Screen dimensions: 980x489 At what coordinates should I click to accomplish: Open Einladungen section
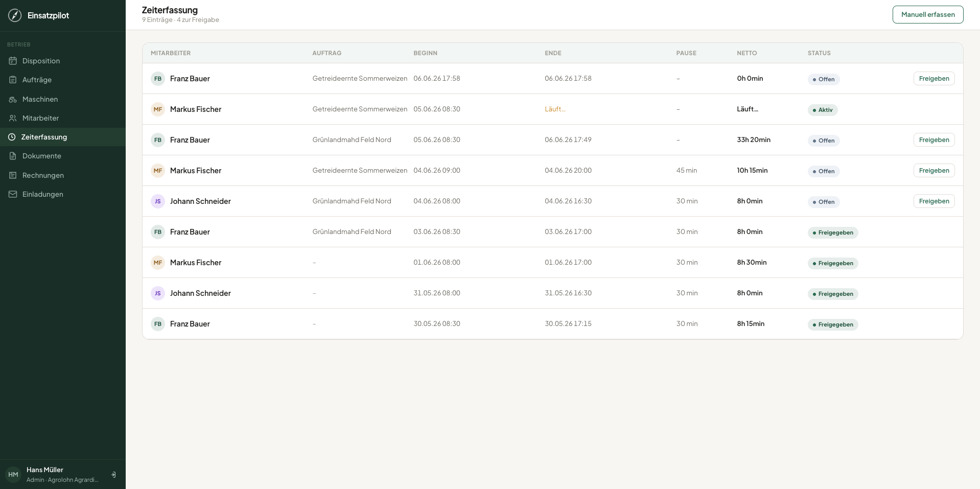[x=63, y=194]
